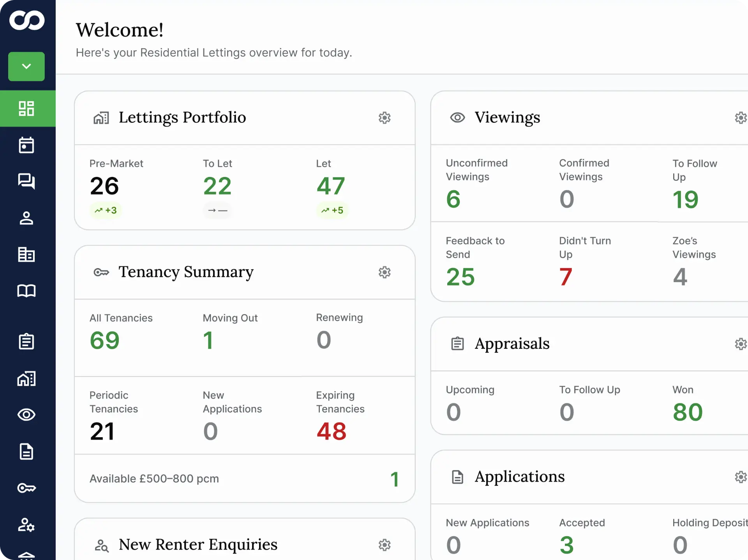The width and height of the screenshot is (748, 560).
Task: Open the clipboard icon in the sidebar
Action: coord(26,341)
